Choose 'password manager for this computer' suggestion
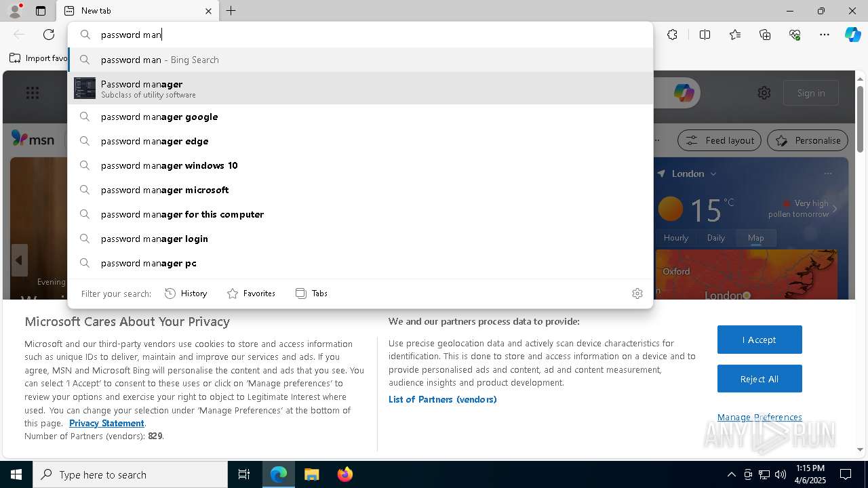The image size is (868, 488). tap(360, 214)
